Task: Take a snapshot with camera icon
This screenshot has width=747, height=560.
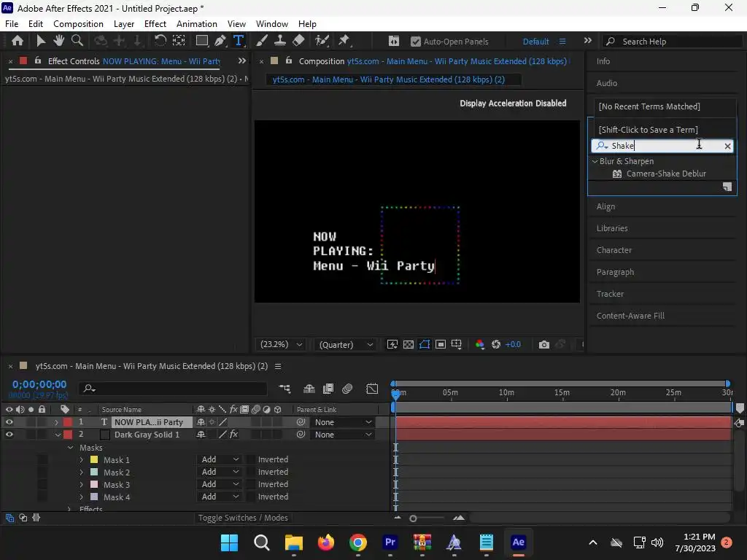Action: 543,344
